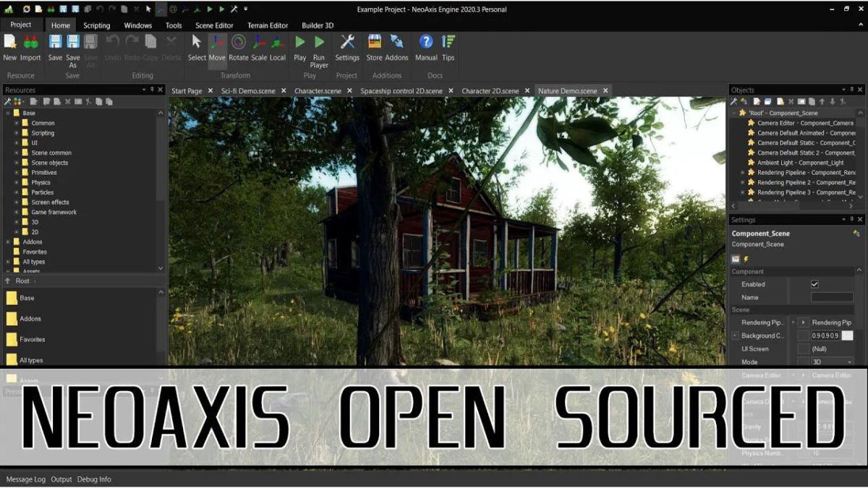Open the Project tab
Screen dimensions: 868x488
pos(21,25)
